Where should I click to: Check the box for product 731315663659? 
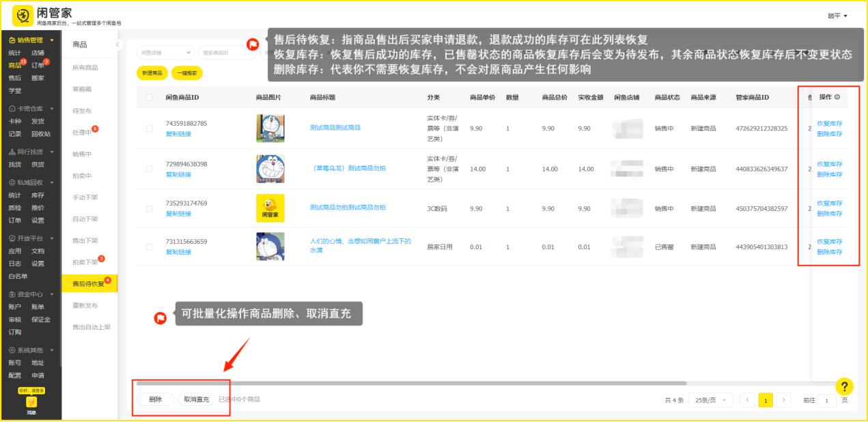[x=150, y=247]
